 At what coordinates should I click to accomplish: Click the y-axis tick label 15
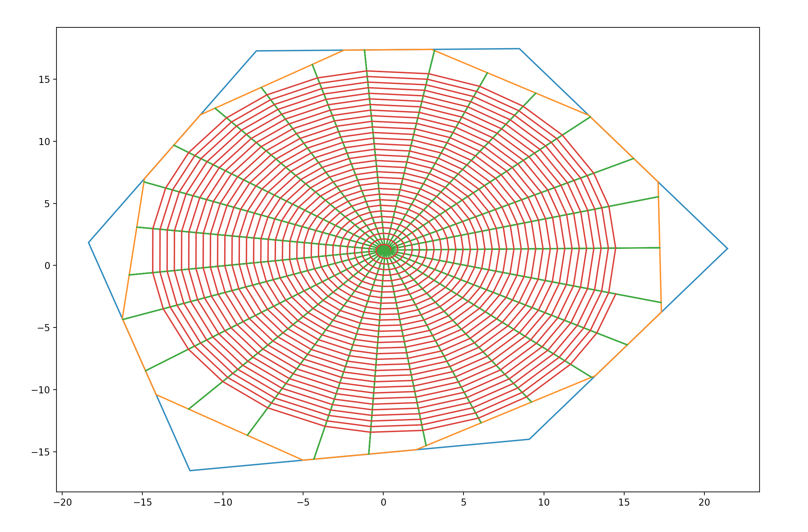pos(44,80)
